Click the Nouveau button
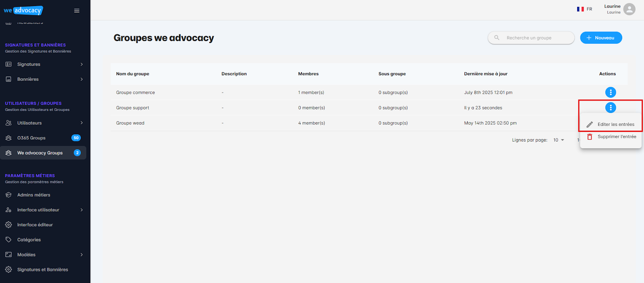This screenshot has height=283, width=644. (601, 38)
